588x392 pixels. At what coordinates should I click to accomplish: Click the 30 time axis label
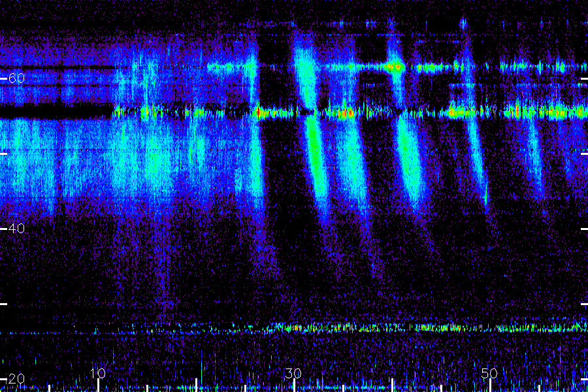pyautogui.click(x=293, y=373)
